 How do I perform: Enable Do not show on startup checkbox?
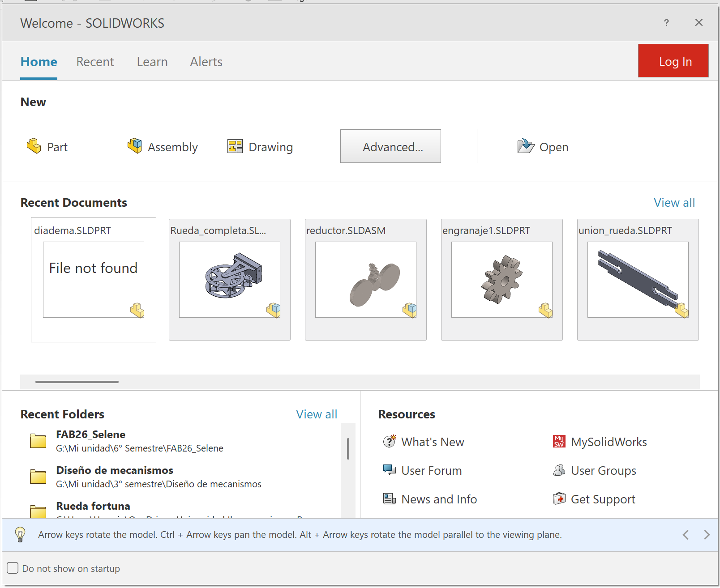pos(13,568)
